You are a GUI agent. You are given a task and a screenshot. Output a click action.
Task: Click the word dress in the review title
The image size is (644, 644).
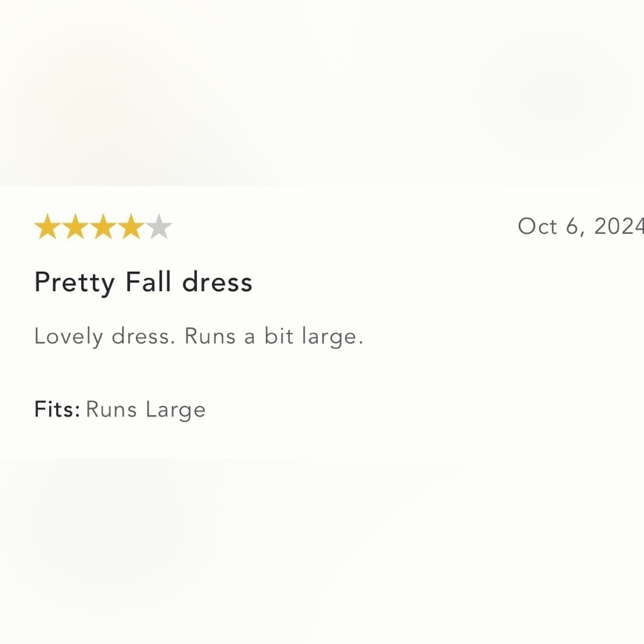217,282
